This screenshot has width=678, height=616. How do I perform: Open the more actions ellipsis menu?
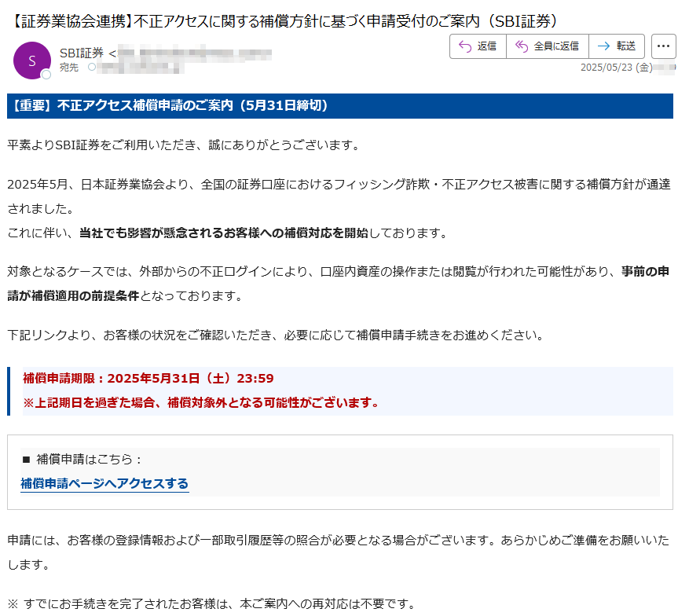[x=663, y=46]
